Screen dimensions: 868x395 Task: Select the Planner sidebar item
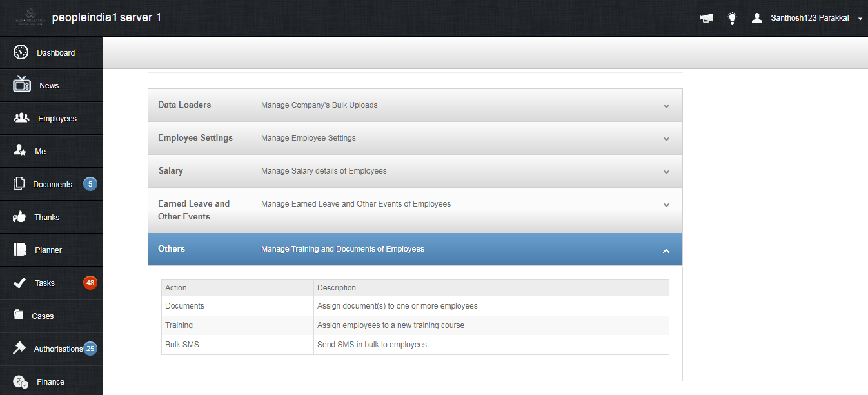pos(51,250)
